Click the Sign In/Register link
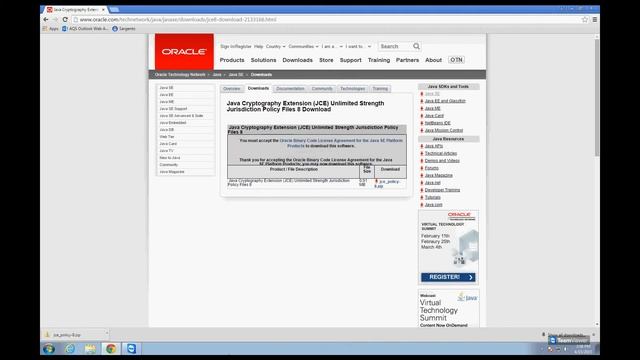The height and width of the screenshot is (360, 640). (236, 47)
